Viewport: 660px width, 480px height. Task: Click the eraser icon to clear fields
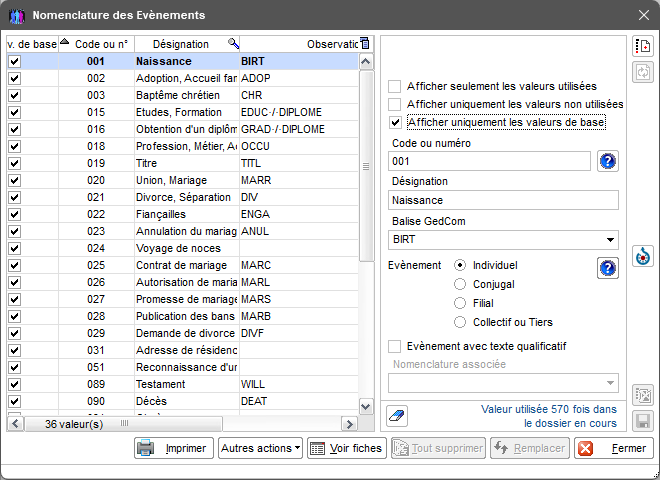point(397,416)
